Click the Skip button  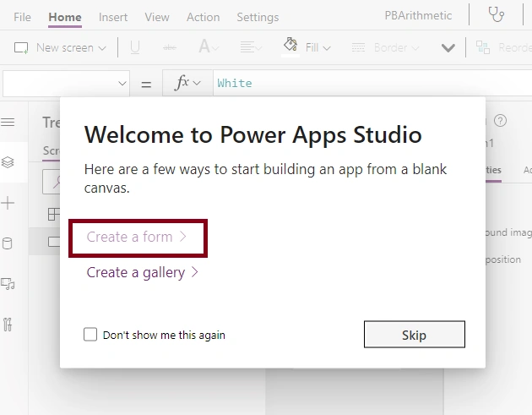click(x=415, y=335)
